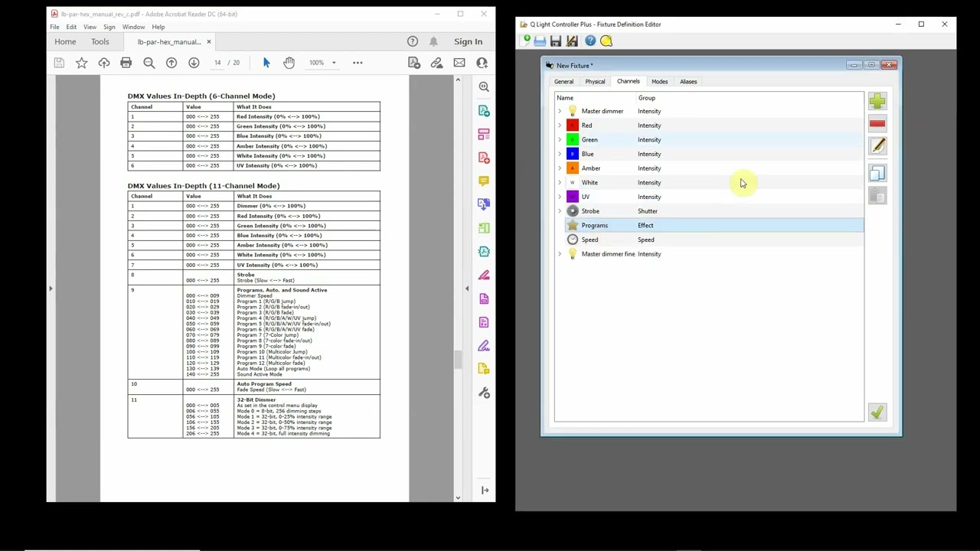Create a new fixture from the editor toolbar

(x=526, y=41)
